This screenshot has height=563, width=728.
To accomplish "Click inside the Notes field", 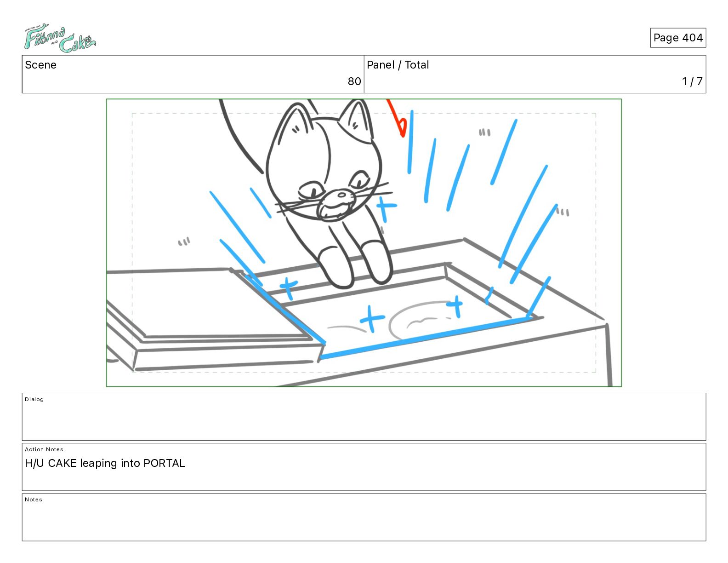I will [x=364, y=517].
